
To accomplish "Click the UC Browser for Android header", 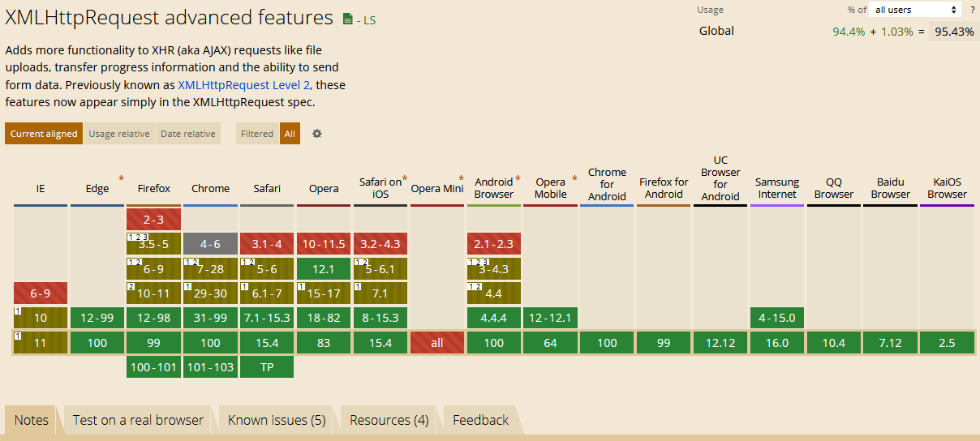I will tap(720, 178).
